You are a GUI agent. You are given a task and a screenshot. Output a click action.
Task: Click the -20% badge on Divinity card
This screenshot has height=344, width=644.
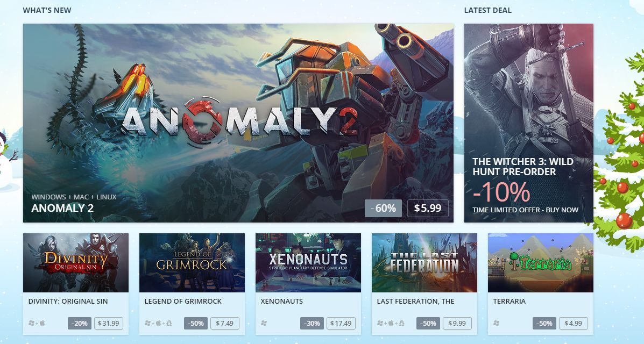[x=80, y=323]
